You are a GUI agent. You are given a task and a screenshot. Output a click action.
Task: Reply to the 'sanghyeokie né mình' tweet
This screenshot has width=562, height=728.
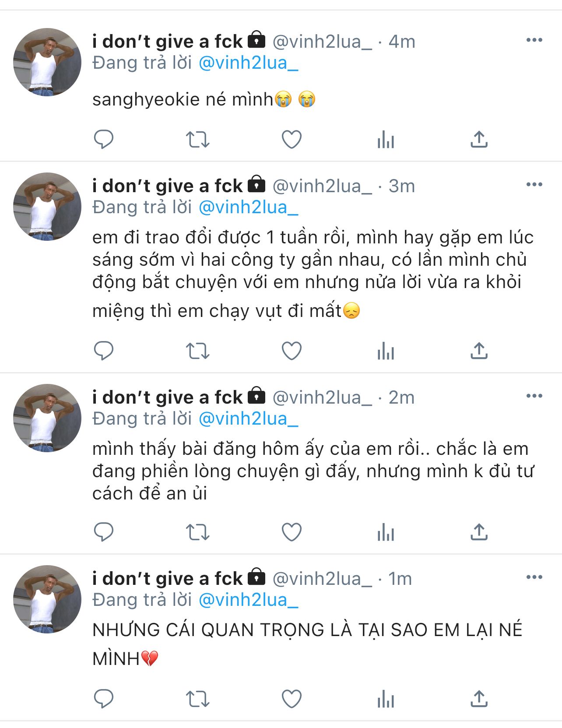click(x=104, y=140)
